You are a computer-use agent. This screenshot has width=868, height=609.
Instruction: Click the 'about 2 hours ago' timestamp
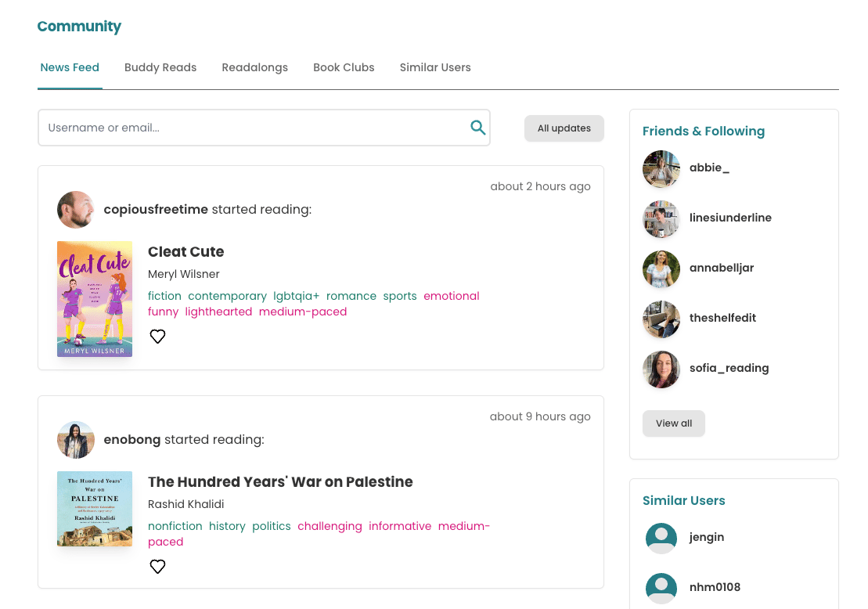click(x=540, y=186)
